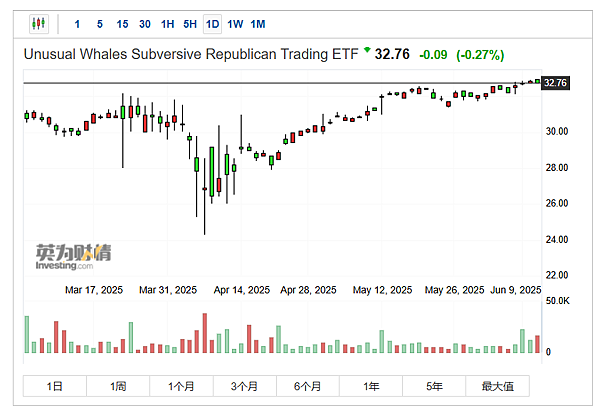Click the 32.76 current price label on axis
Viewport: 600px width, 413px height.
555,83
